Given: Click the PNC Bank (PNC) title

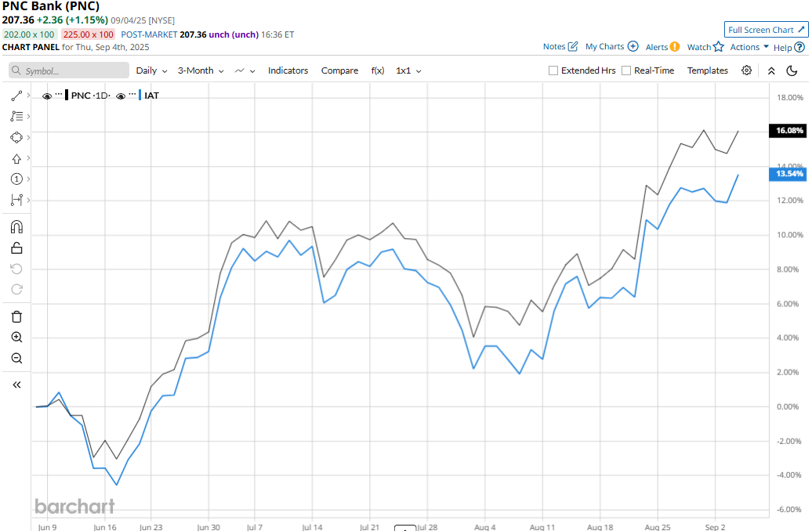Looking at the screenshot, I should tap(51, 6).
